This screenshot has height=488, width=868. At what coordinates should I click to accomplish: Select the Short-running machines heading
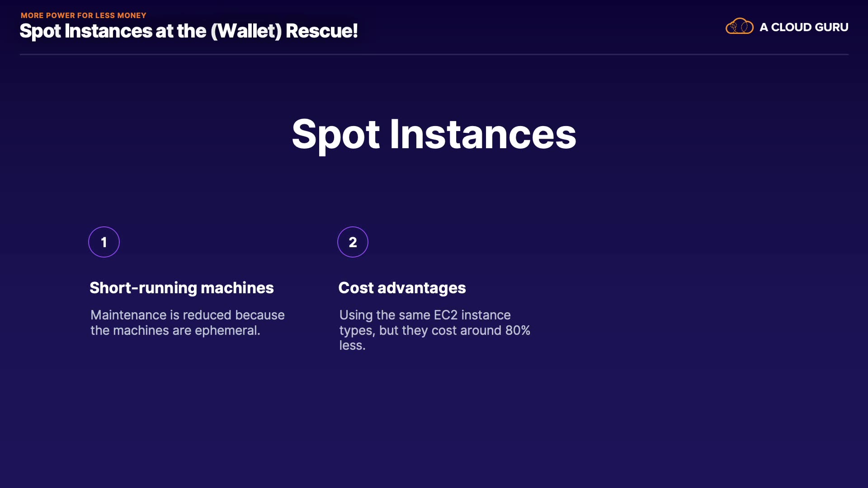(x=182, y=288)
